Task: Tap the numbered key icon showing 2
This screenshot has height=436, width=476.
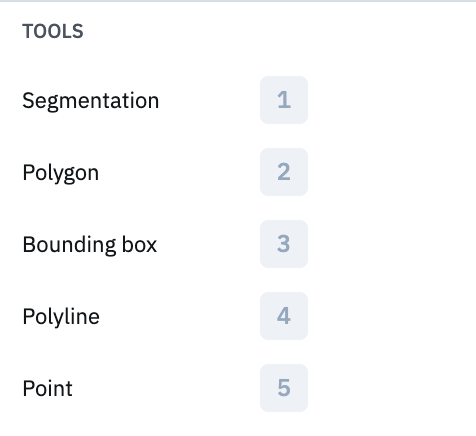Action: pyautogui.click(x=284, y=172)
